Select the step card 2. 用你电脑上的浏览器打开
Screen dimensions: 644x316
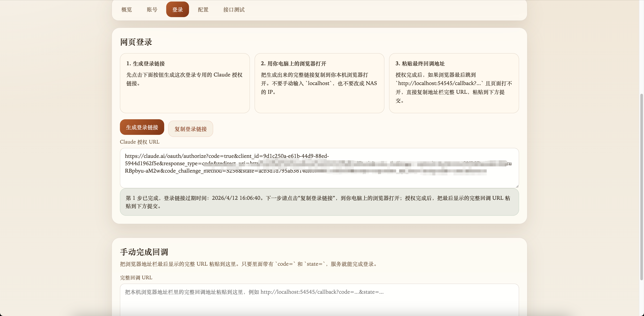[x=319, y=83]
